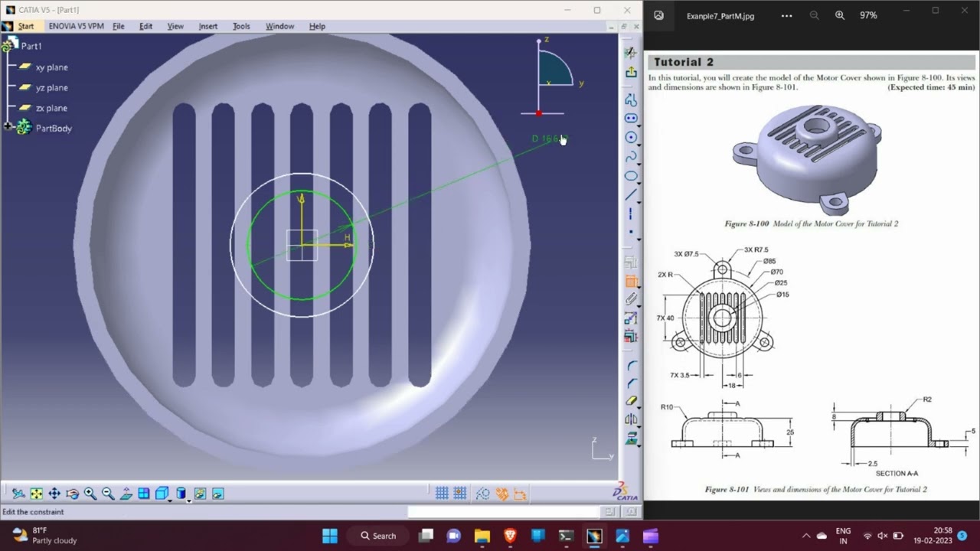The width and height of the screenshot is (980, 551).
Task: Select the Corner fillet sketch tool
Action: 632,367
